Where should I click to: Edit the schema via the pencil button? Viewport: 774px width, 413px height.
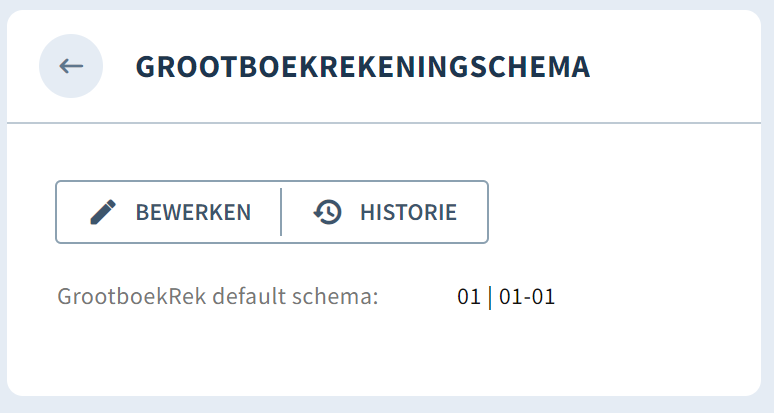169,212
